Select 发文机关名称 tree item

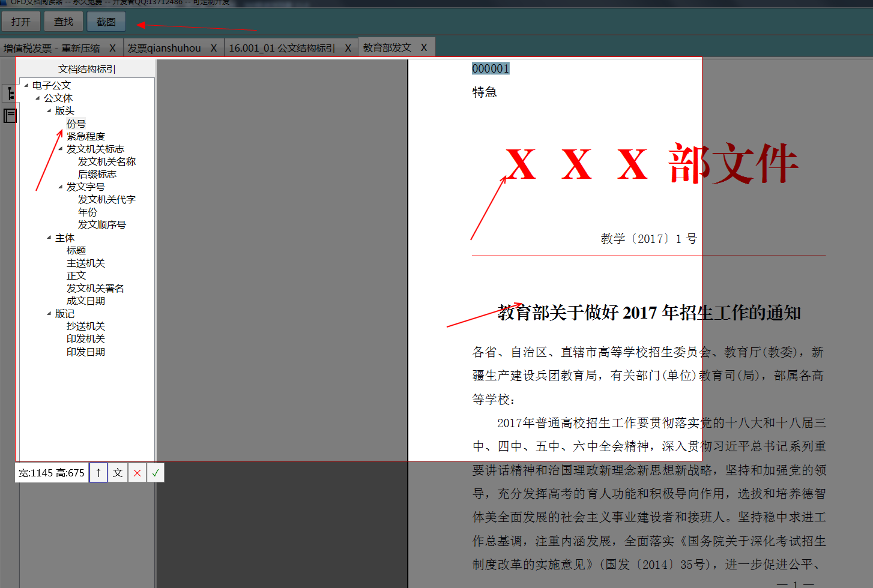pyautogui.click(x=107, y=161)
